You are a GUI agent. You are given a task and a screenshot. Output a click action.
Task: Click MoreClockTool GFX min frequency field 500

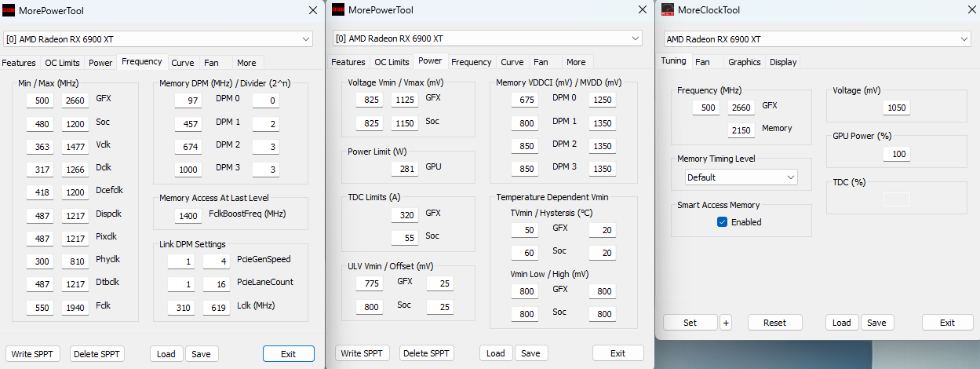705,108
